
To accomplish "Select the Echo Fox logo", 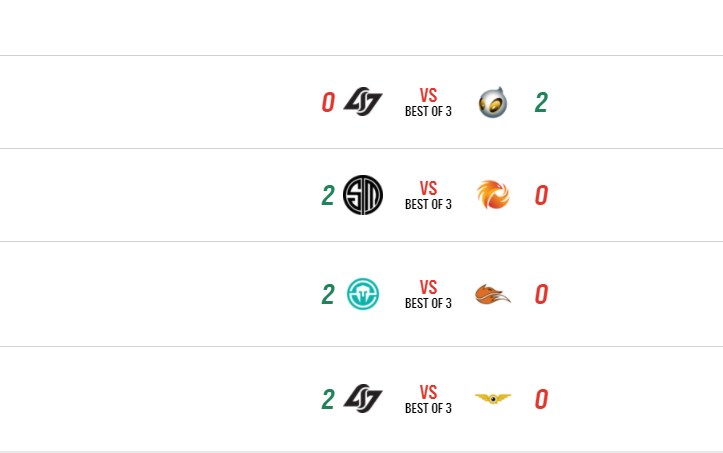I will [x=492, y=294].
